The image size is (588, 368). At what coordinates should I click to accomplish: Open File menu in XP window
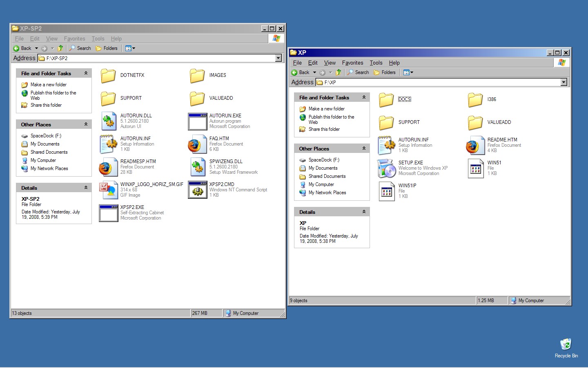297,63
